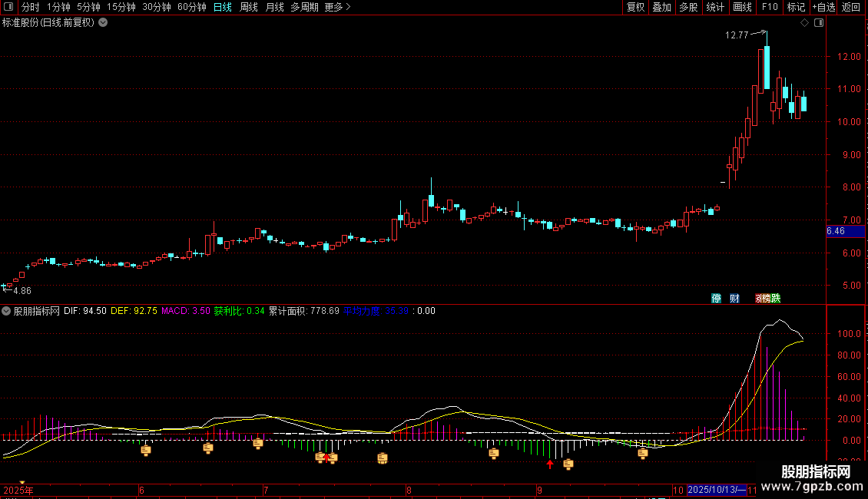Expand the 标准股份 chart title dropdown
The height and width of the screenshot is (499, 868).
pyautogui.click(x=103, y=22)
